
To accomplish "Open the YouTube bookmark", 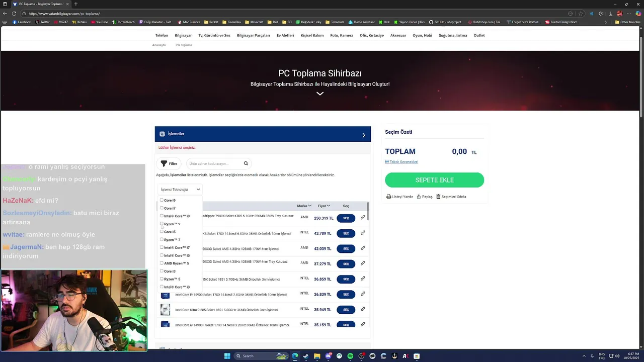I will pyautogui.click(x=100, y=22).
